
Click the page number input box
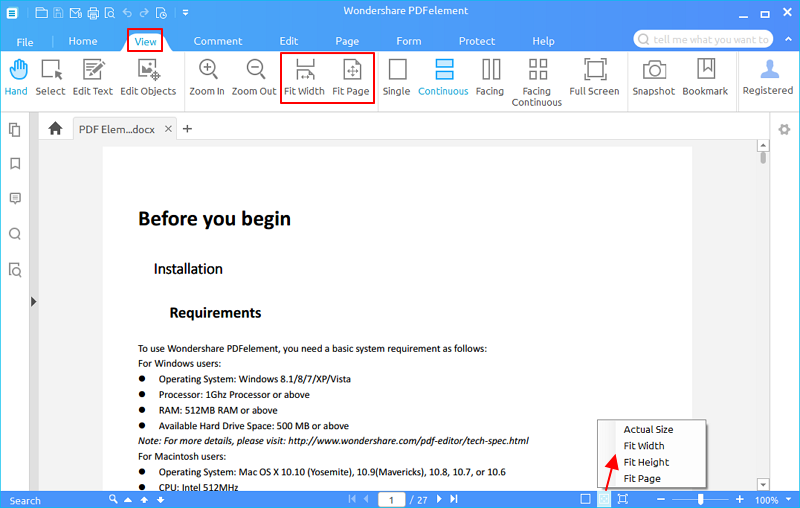[x=391, y=500]
